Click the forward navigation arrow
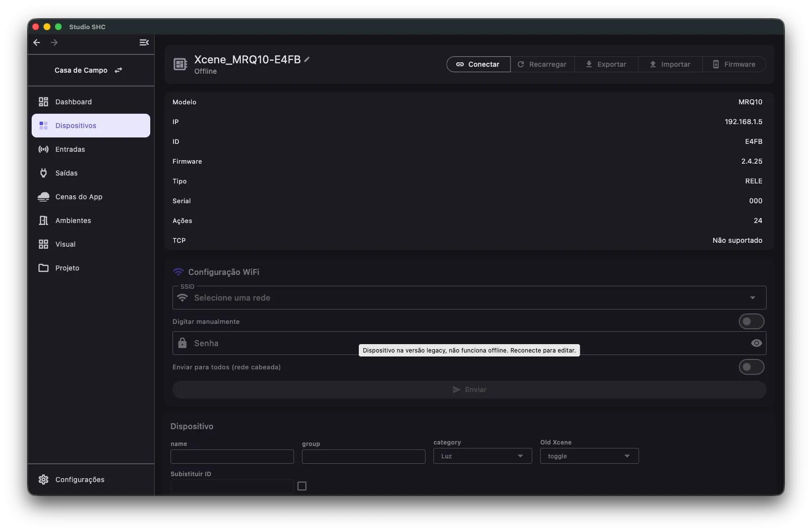Image resolution: width=812 pixels, height=532 pixels. point(54,43)
